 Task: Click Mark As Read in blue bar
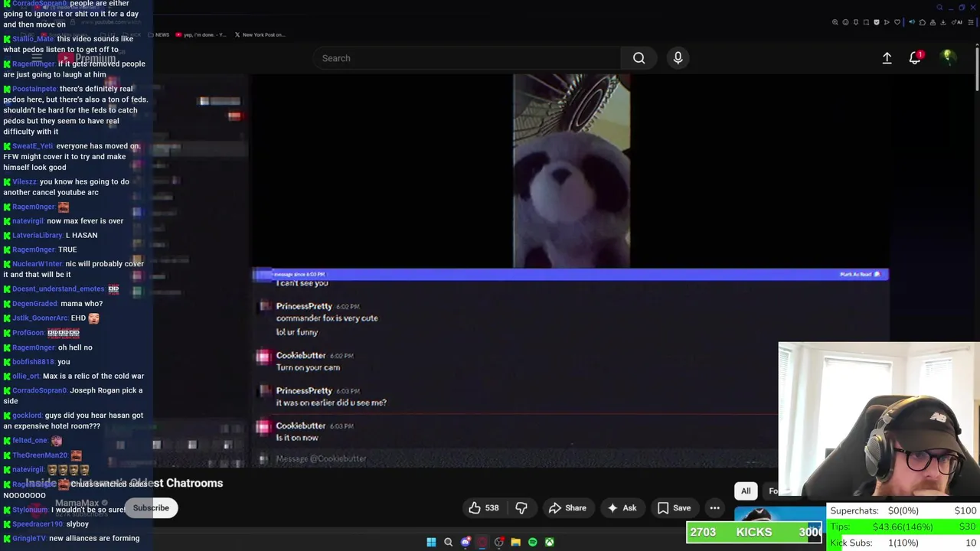point(861,274)
